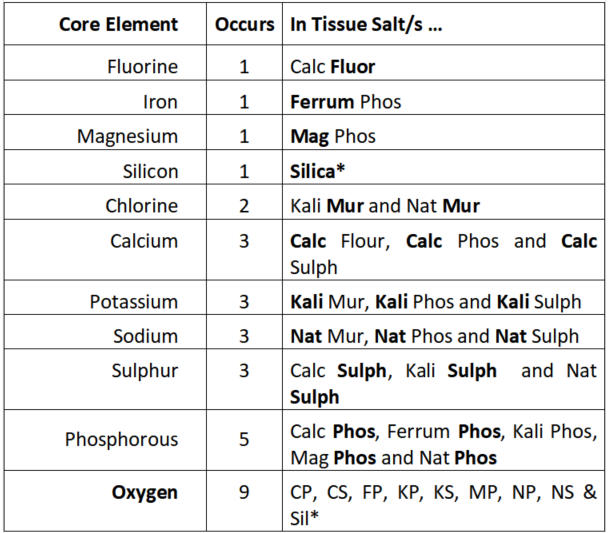Image resolution: width=609 pixels, height=533 pixels.
Task: Click the Core Element column header
Action: coord(118,24)
